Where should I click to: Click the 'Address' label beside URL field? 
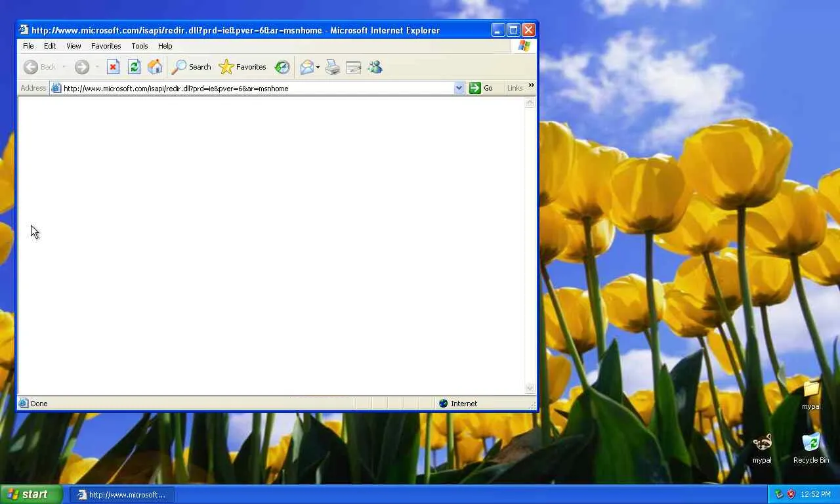(x=33, y=88)
